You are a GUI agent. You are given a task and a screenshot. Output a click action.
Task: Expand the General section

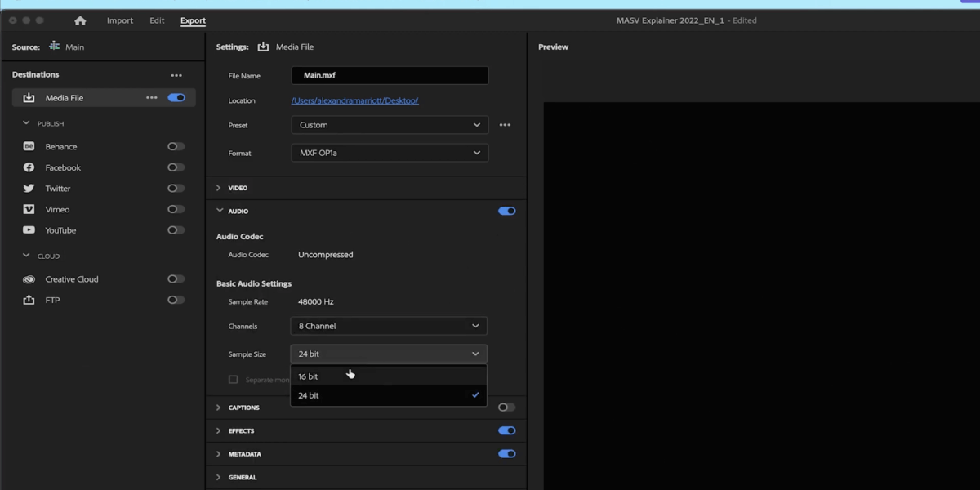[218, 477]
